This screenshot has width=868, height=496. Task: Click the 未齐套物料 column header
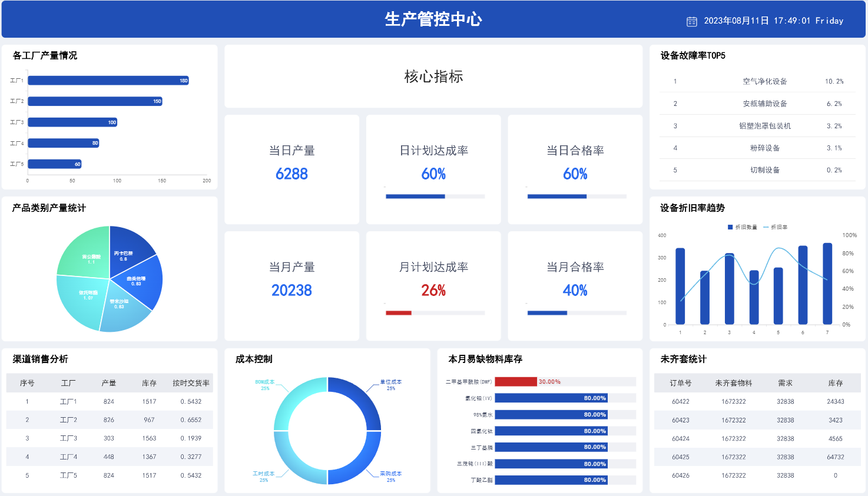[x=734, y=383]
